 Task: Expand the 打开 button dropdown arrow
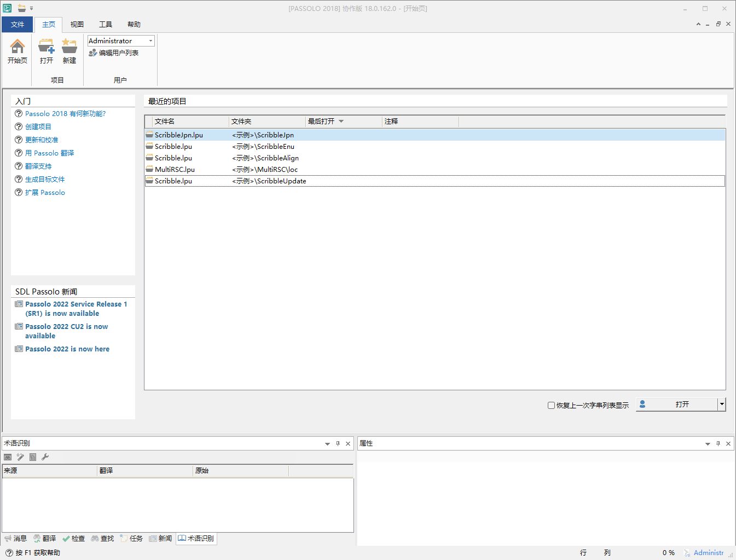[722, 405]
